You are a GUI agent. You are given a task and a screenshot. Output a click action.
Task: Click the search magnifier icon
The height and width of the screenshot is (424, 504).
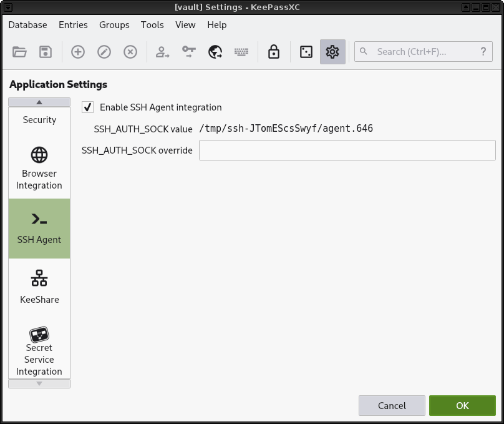pyautogui.click(x=364, y=51)
